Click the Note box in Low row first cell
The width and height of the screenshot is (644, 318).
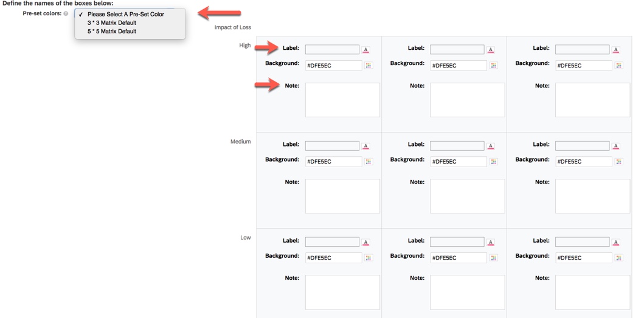pyautogui.click(x=342, y=292)
